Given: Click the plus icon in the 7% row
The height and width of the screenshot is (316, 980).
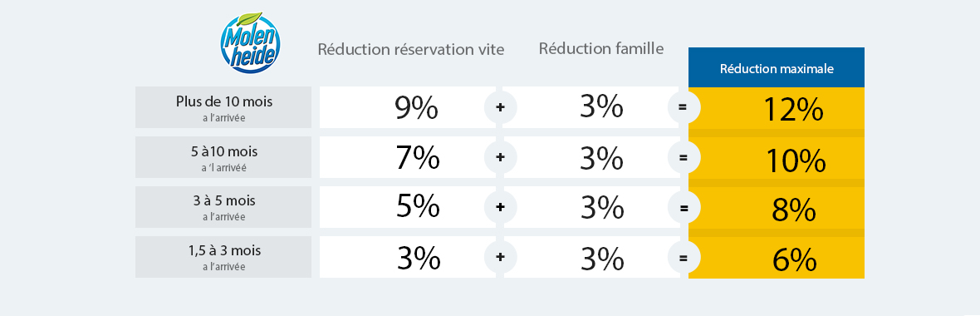Looking at the screenshot, I should tap(500, 157).
